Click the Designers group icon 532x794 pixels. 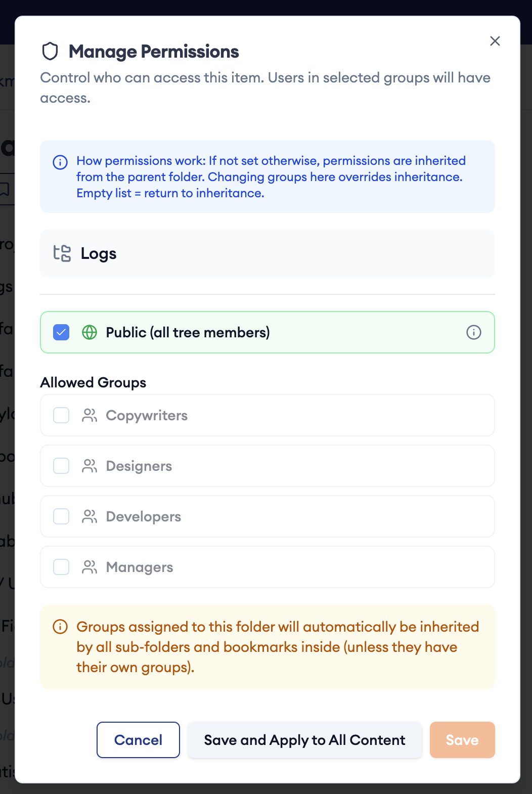coord(90,466)
